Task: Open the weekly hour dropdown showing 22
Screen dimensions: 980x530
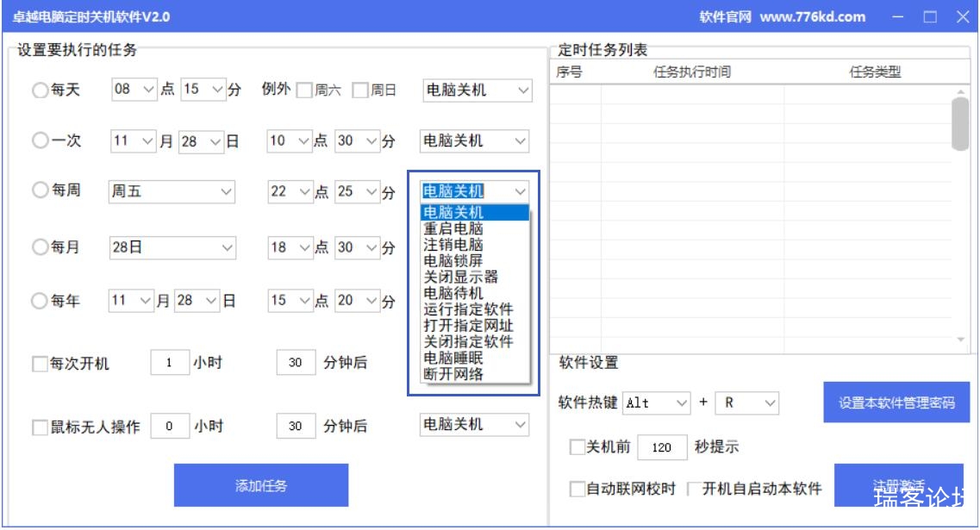Action: [x=290, y=191]
